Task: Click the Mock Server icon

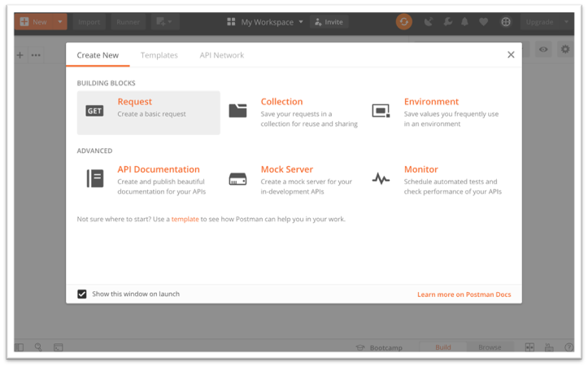Action: pyautogui.click(x=237, y=179)
